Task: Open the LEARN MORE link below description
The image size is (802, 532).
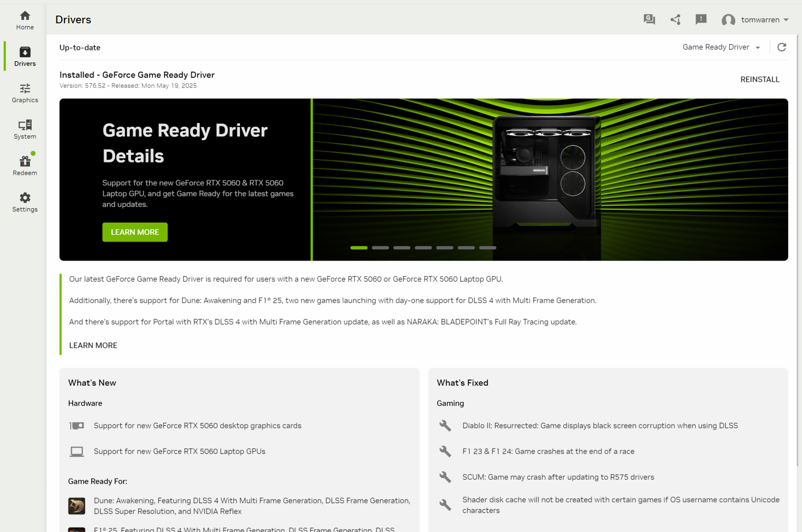Action: pos(93,346)
